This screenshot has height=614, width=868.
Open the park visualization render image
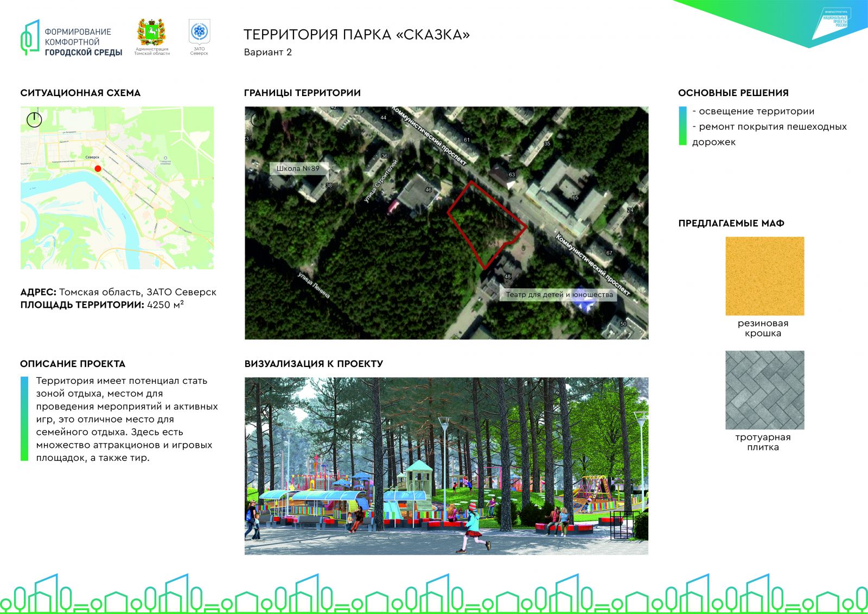446,466
